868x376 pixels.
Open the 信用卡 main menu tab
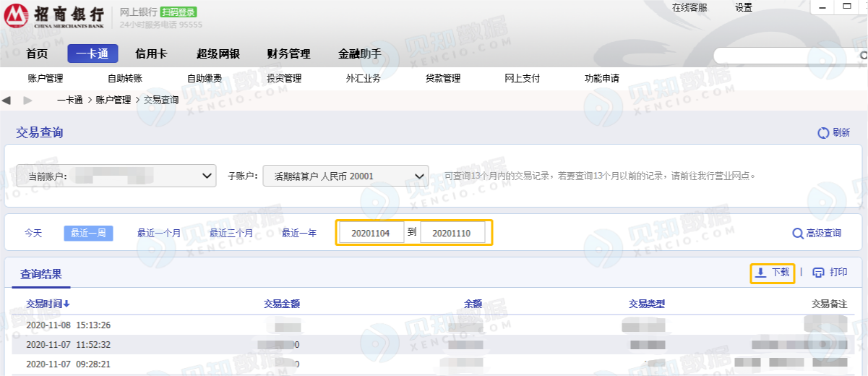[151, 54]
